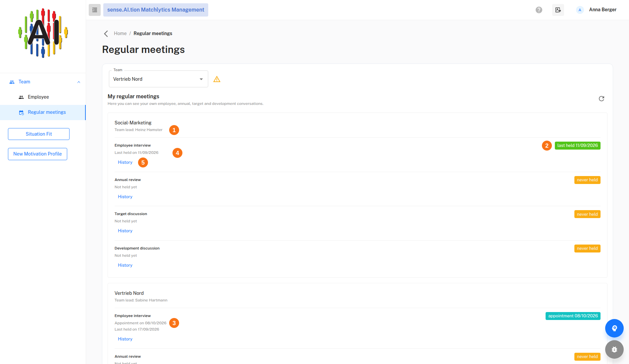This screenshot has height=364, width=629.
Task: Click the Employee people icon
Action: 21,97
